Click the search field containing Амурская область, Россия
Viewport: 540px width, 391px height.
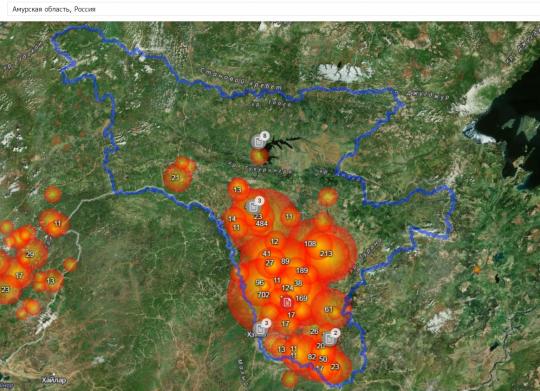(272, 9)
